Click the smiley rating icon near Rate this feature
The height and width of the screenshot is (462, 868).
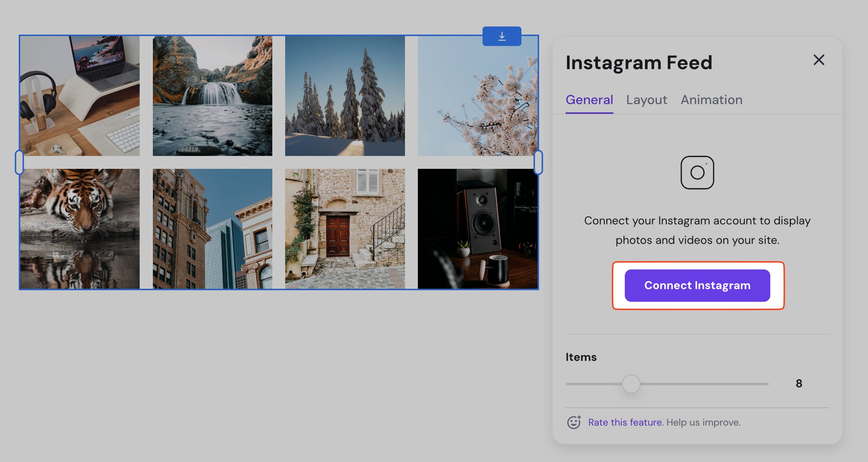[x=573, y=422]
